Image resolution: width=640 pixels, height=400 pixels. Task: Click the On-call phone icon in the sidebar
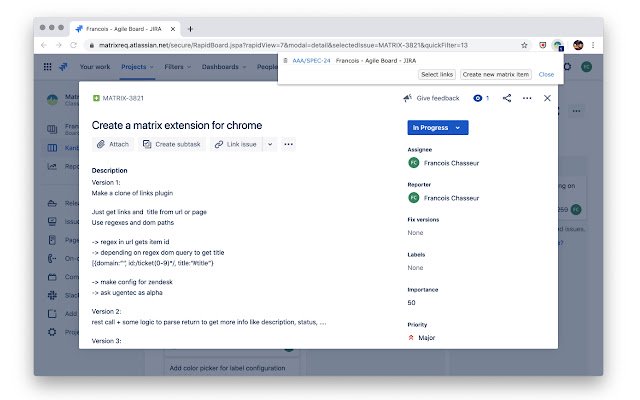[52, 258]
